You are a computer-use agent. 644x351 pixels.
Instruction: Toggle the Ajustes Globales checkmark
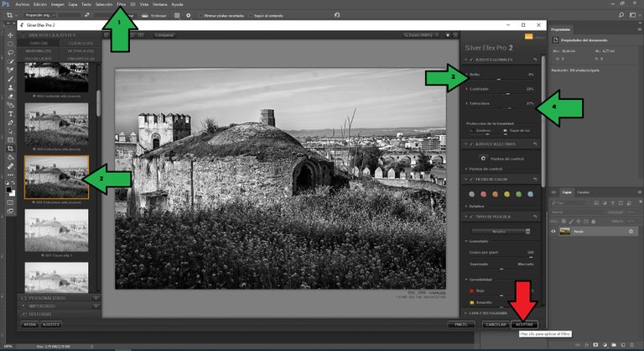(471, 60)
